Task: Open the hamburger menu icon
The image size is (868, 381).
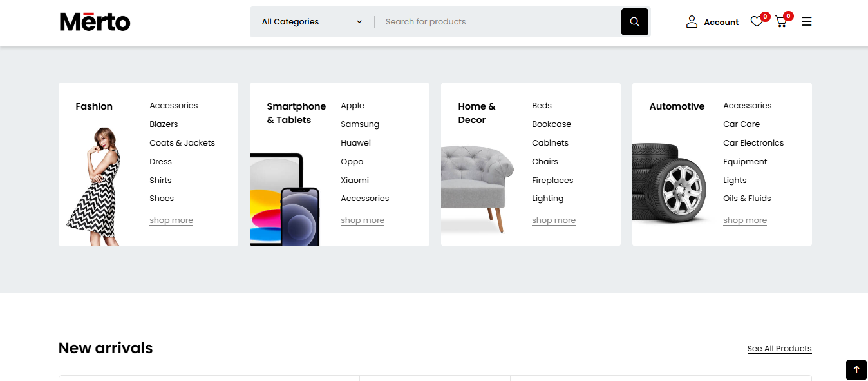Action: tap(806, 22)
